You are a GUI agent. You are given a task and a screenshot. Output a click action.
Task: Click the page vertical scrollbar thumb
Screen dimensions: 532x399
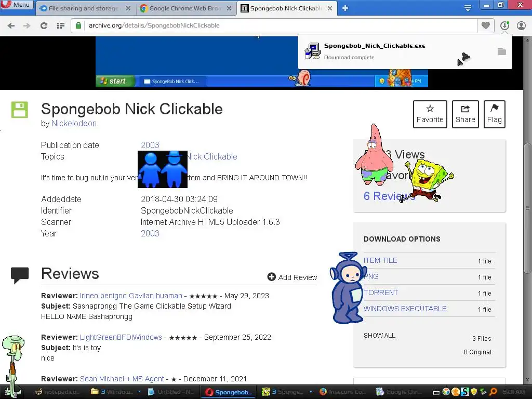pos(528,208)
